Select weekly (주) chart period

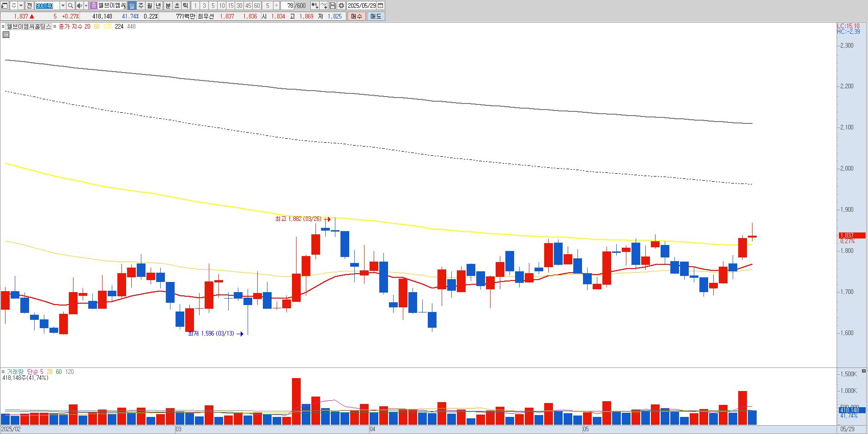pyautogui.click(x=141, y=6)
